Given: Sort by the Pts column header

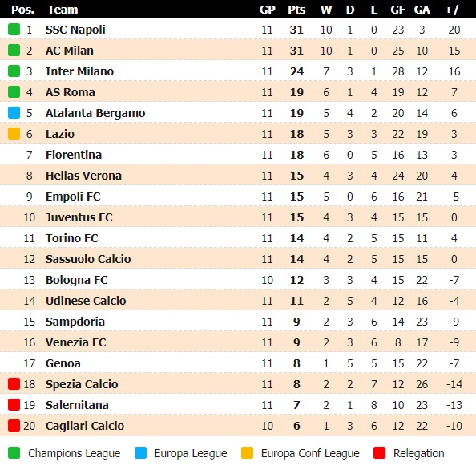Looking at the screenshot, I should pos(296,10).
